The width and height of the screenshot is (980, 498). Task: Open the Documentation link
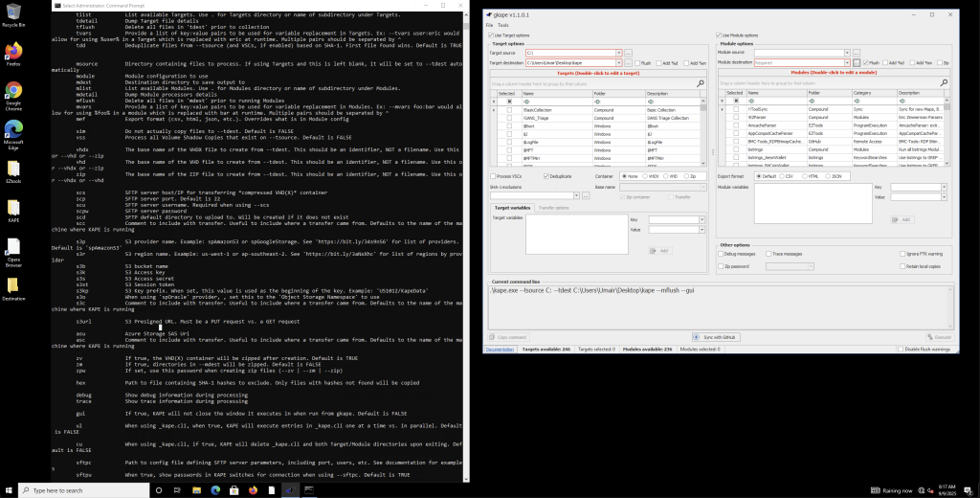pyautogui.click(x=500, y=350)
